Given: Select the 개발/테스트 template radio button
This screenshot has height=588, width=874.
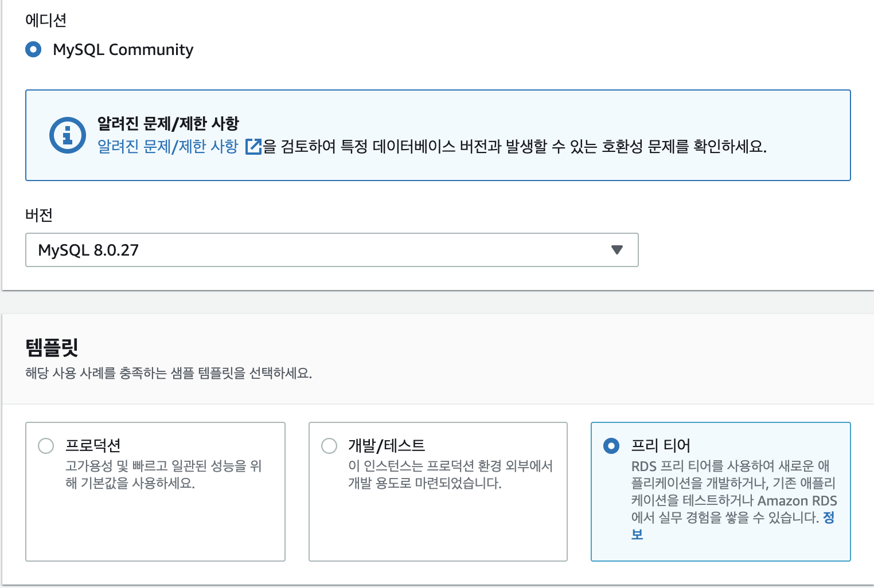Looking at the screenshot, I should coord(329,445).
